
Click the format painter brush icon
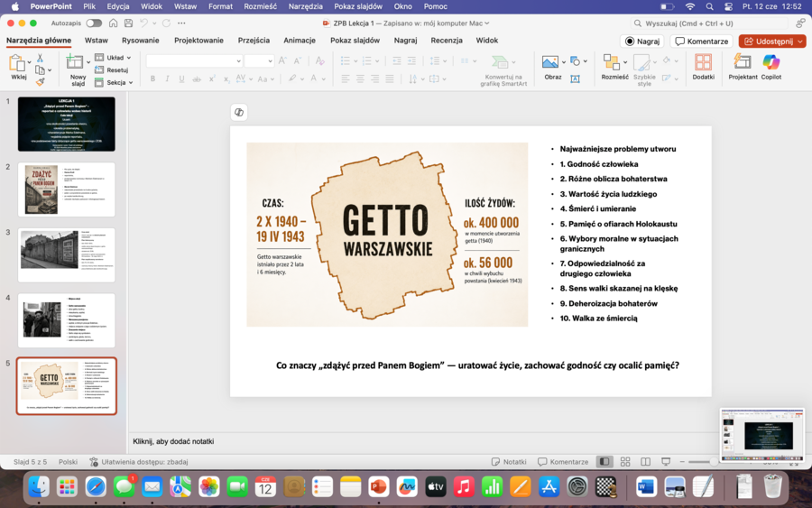pos(40,81)
